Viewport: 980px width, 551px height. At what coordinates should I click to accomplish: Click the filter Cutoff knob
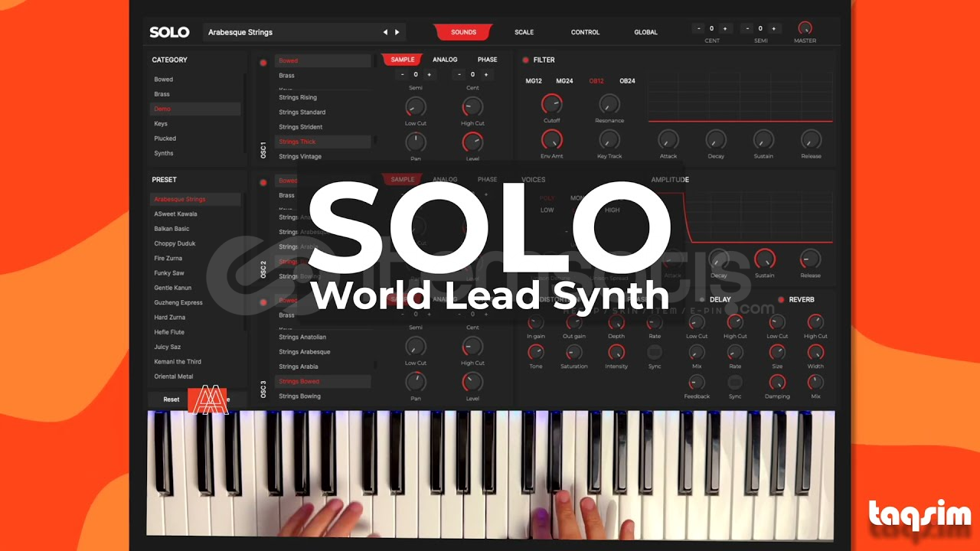[551, 103]
